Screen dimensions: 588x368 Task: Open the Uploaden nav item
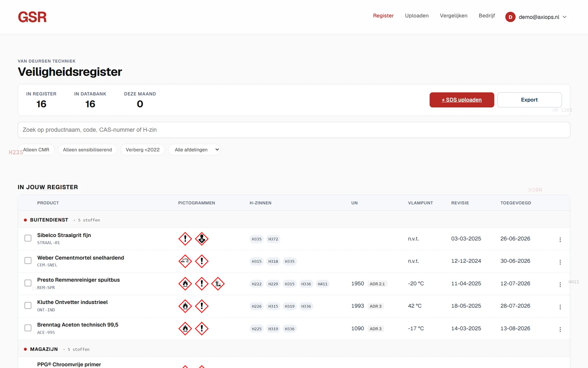(x=417, y=16)
